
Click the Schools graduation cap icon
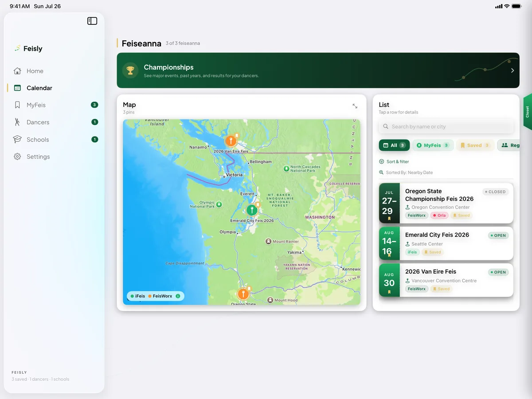click(x=17, y=139)
